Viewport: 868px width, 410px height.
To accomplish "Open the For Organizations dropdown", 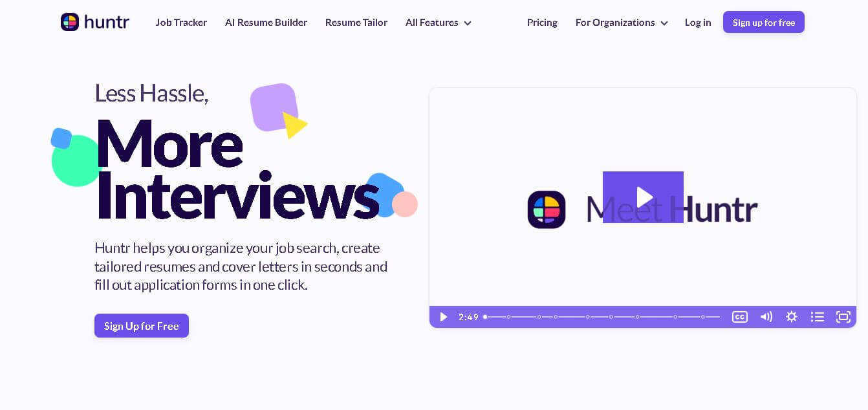I will coord(615,22).
